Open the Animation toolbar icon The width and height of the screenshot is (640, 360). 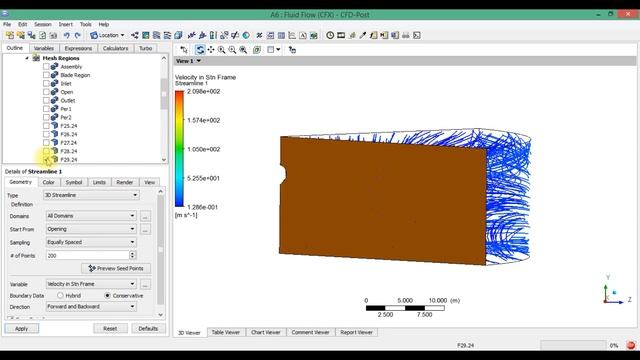click(x=341, y=36)
